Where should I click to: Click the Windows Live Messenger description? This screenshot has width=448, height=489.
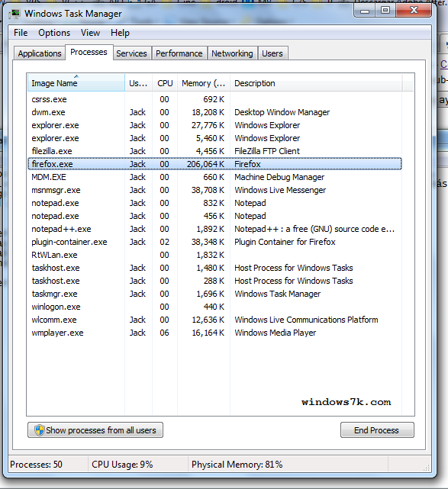pos(280,190)
